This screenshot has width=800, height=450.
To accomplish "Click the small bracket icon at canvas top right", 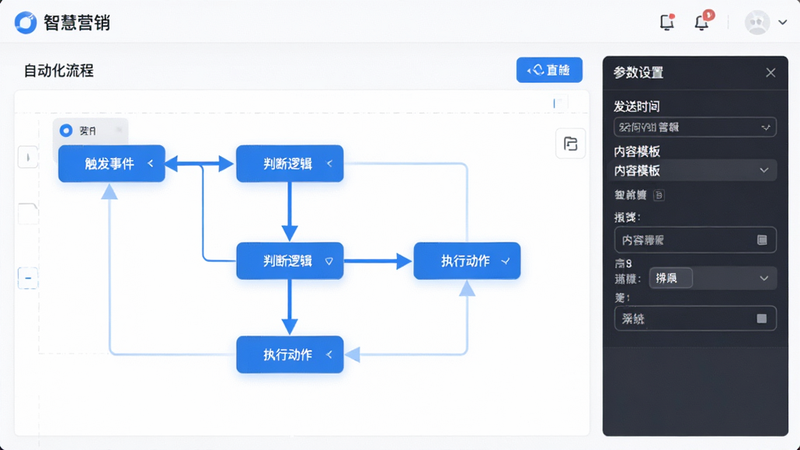I will pyautogui.click(x=560, y=103).
